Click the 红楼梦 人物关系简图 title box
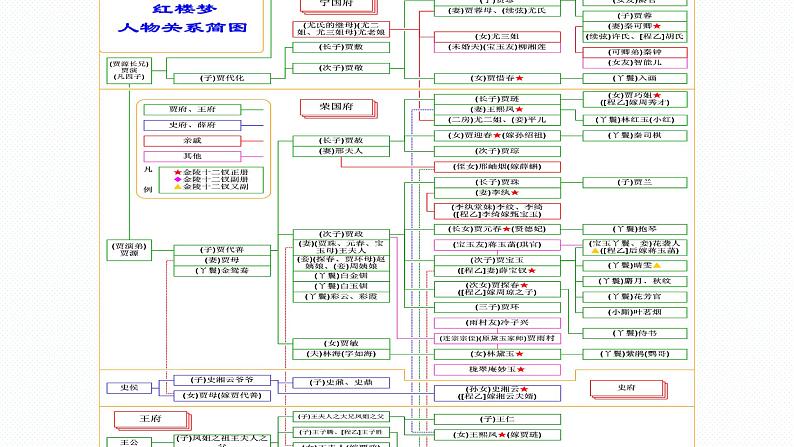 [181, 25]
